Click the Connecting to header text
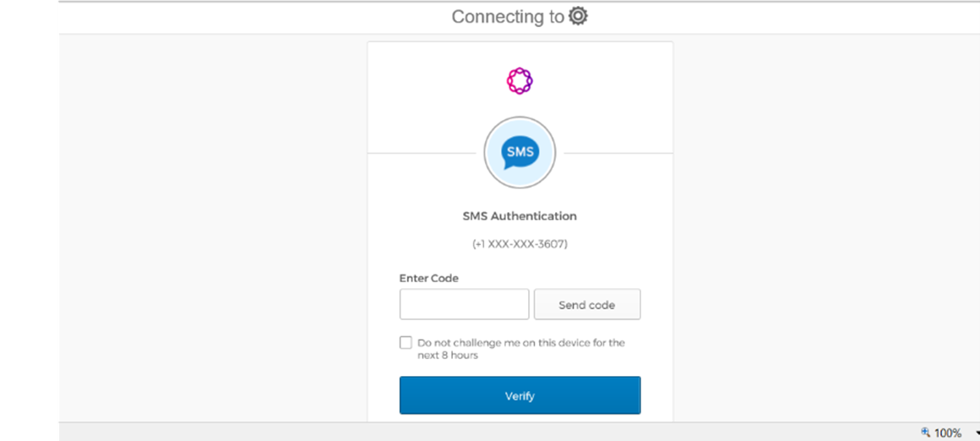Viewport: 980px width, 441px height. click(x=508, y=17)
